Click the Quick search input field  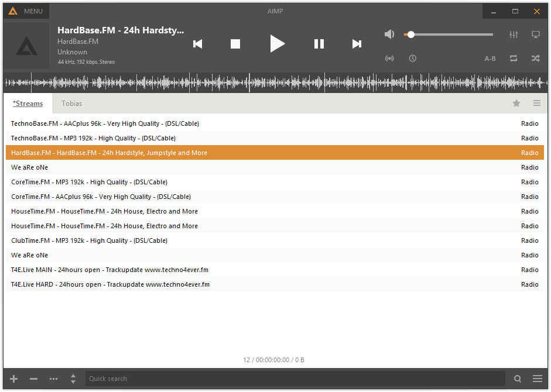click(295, 379)
